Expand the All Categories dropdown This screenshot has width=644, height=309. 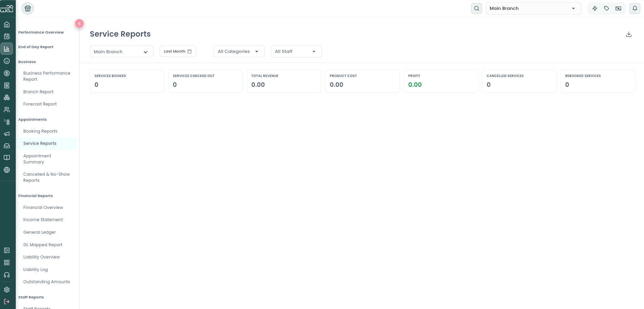(239, 52)
